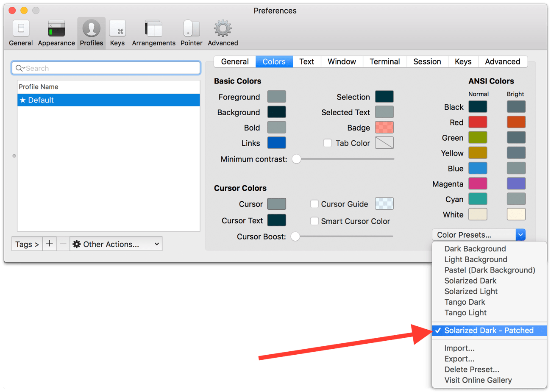Viewport: 551px width, 392px height.
Task: Open the Other Actions dropdown
Action: pyautogui.click(x=116, y=244)
